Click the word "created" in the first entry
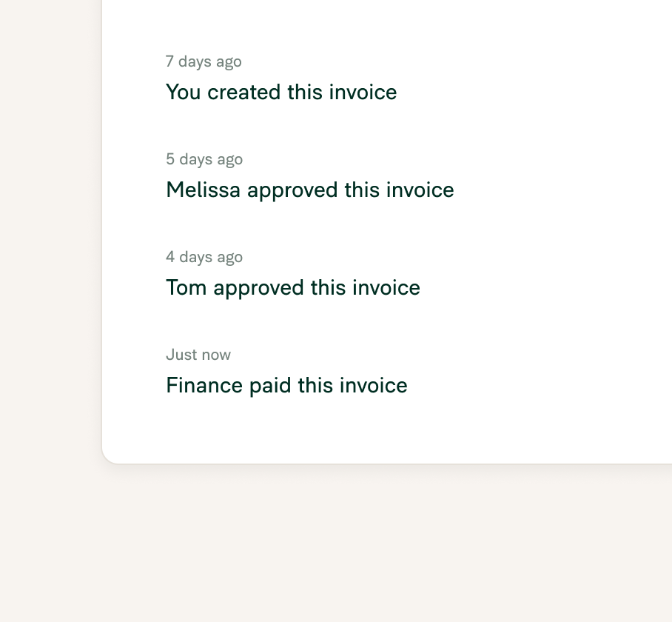Screen dimensions: 672x622 (x=243, y=92)
